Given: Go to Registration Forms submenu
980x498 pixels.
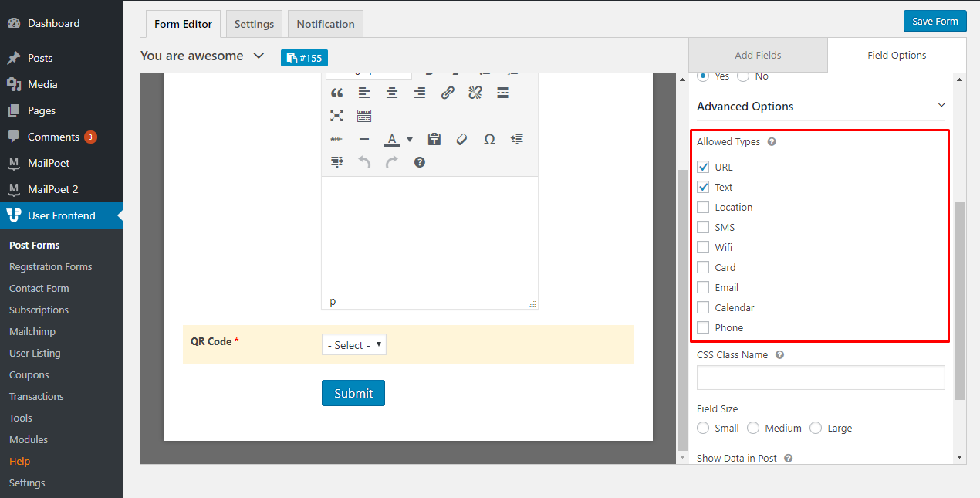Looking at the screenshot, I should [51, 266].
